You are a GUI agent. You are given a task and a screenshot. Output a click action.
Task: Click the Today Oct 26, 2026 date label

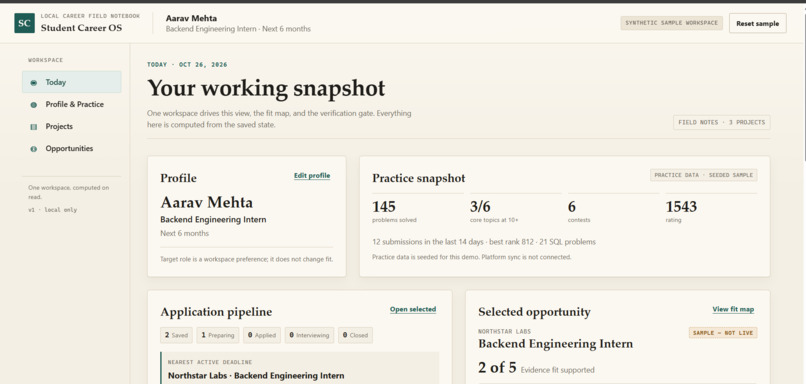[187, 65]
